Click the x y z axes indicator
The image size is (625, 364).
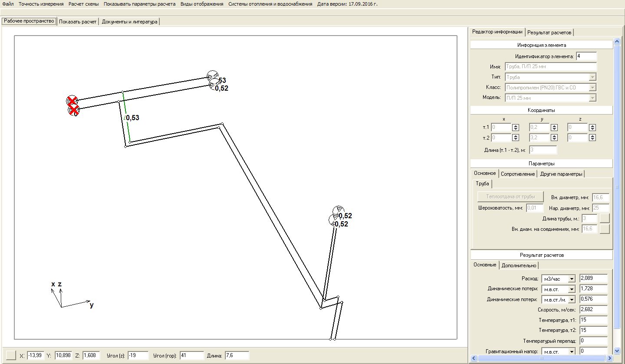71,295
